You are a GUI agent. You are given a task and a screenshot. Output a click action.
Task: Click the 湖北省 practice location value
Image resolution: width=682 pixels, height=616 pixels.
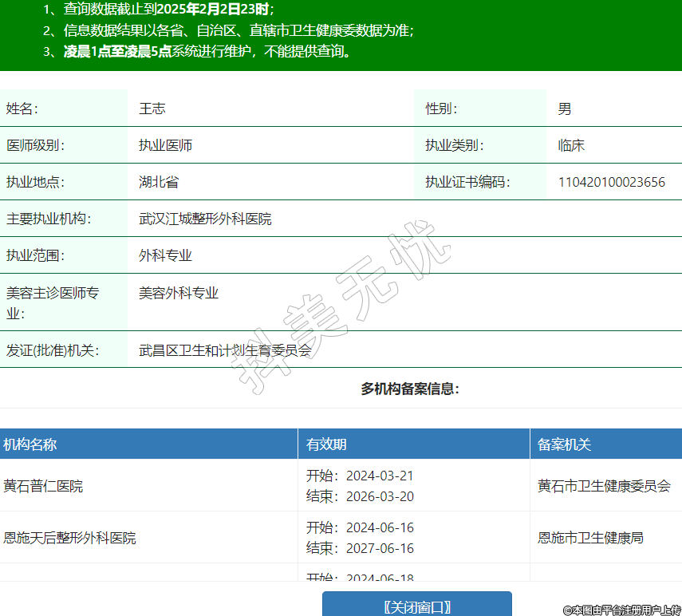point(159,182)
